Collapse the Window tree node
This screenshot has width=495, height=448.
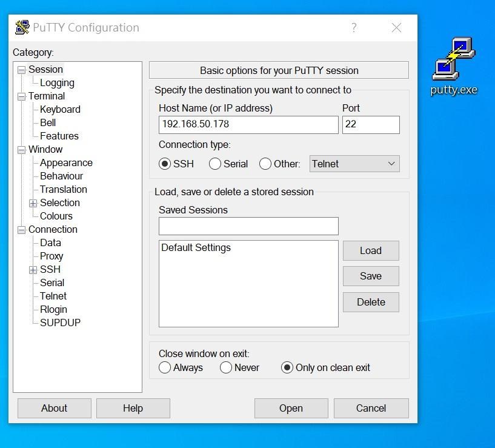tap(21, 150)
